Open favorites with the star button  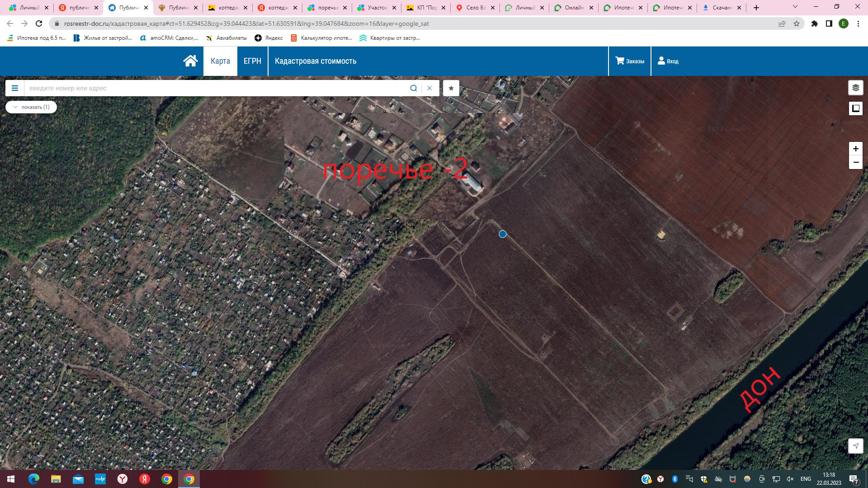(x=451, y=88)
